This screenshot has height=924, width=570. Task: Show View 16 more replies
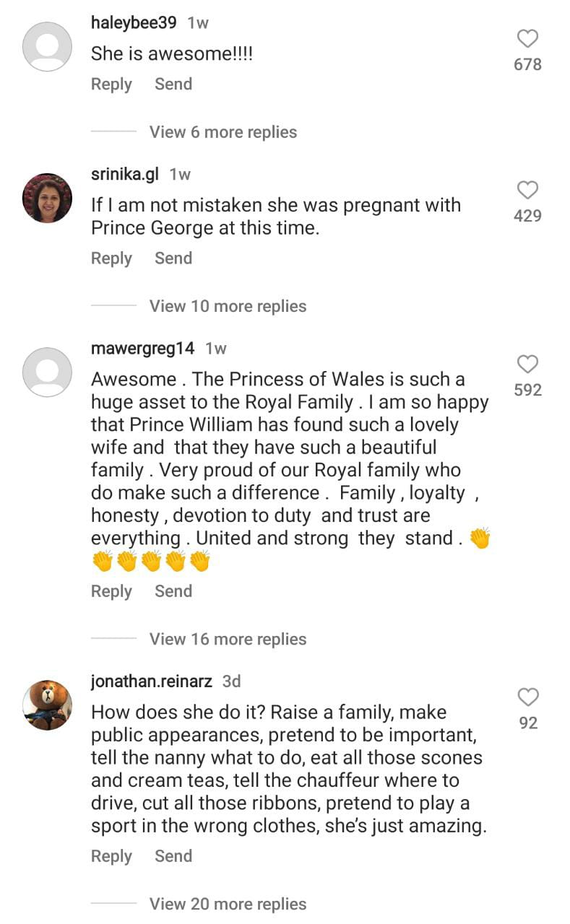click(228, 639)
